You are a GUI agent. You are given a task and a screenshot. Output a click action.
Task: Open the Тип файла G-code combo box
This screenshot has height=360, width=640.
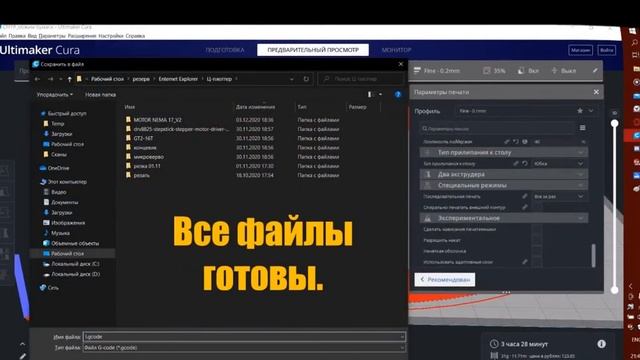click(244, 348)
